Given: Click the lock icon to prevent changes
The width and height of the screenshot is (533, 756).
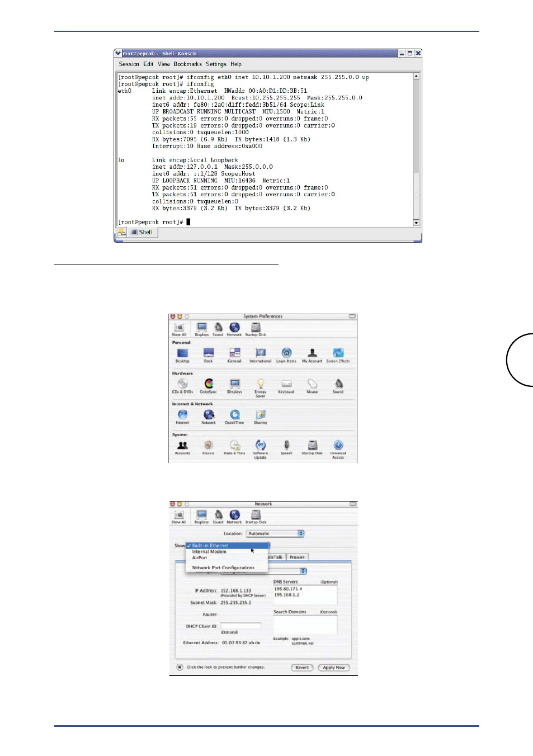Looking at the screenshot, I should (180, 667).
